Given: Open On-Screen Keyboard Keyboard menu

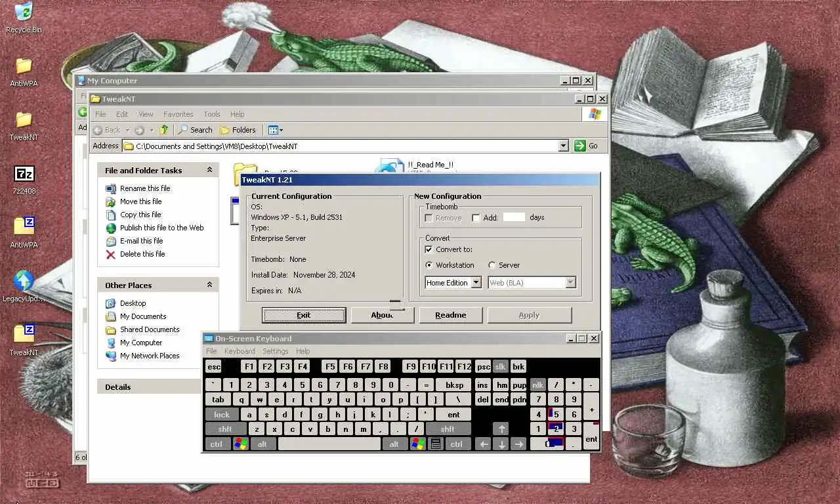Looking at the screenshot, I should [240, 351].
